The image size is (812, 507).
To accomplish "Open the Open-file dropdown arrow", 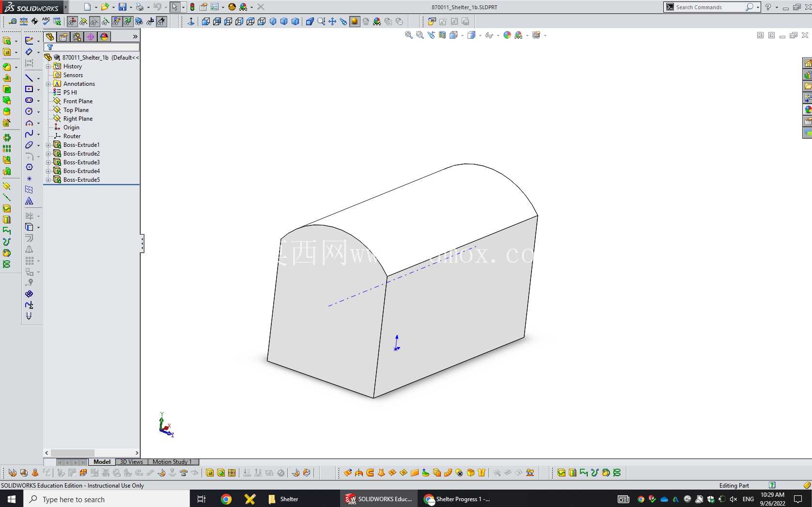I will tap(113, 7).
